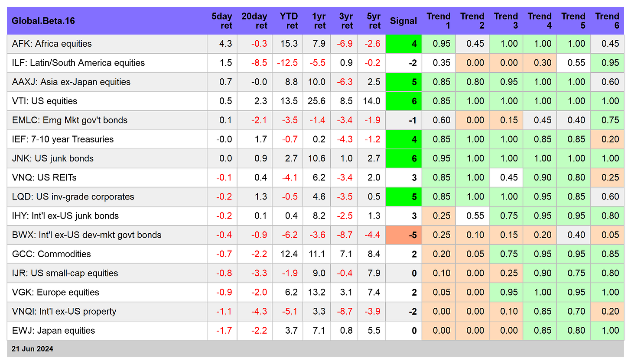The width and height of the screenshot is (631, 364).
Task: Click the GCC: Commodities label
Action: tap(52, 254)
